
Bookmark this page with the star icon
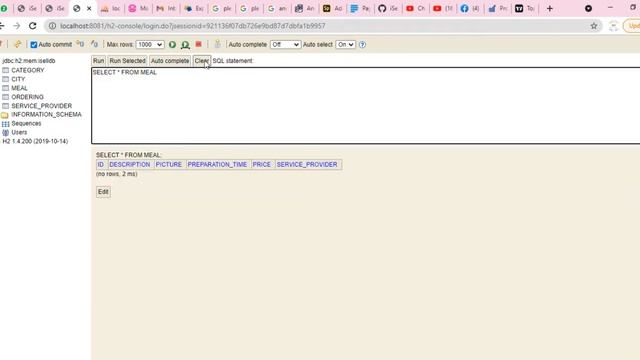click(x=594, y=26)
